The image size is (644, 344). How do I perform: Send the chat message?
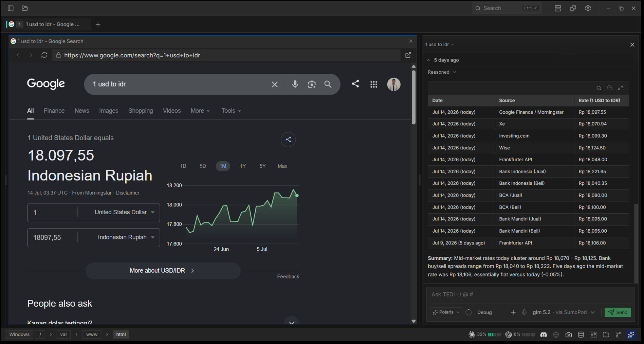coord(618,312)
